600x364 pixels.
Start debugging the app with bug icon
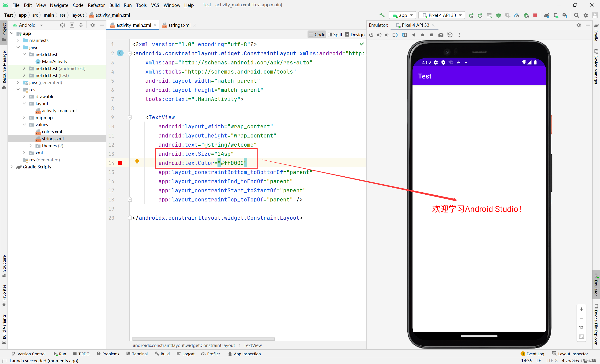499,15
